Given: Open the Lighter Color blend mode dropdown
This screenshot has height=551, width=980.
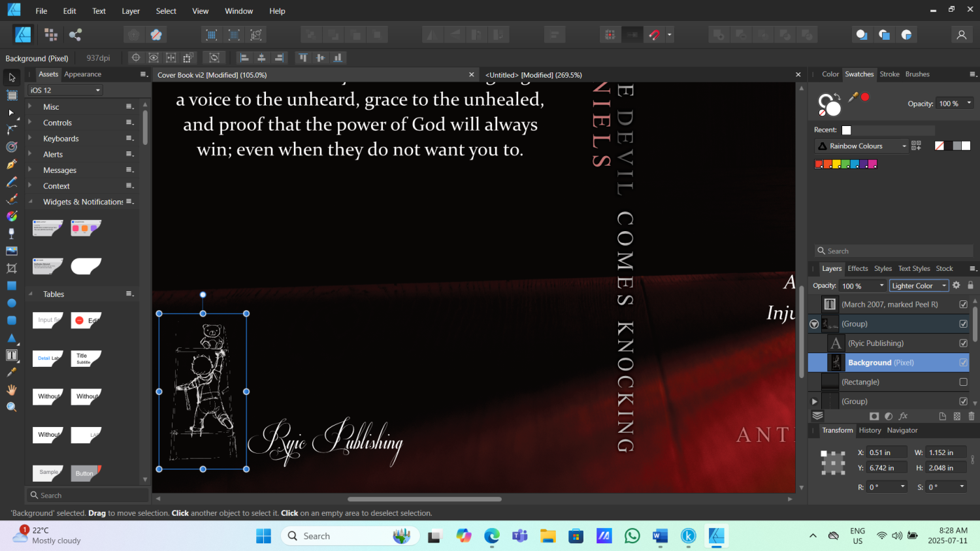Looking at the screenshot, I should pos(918,286).
